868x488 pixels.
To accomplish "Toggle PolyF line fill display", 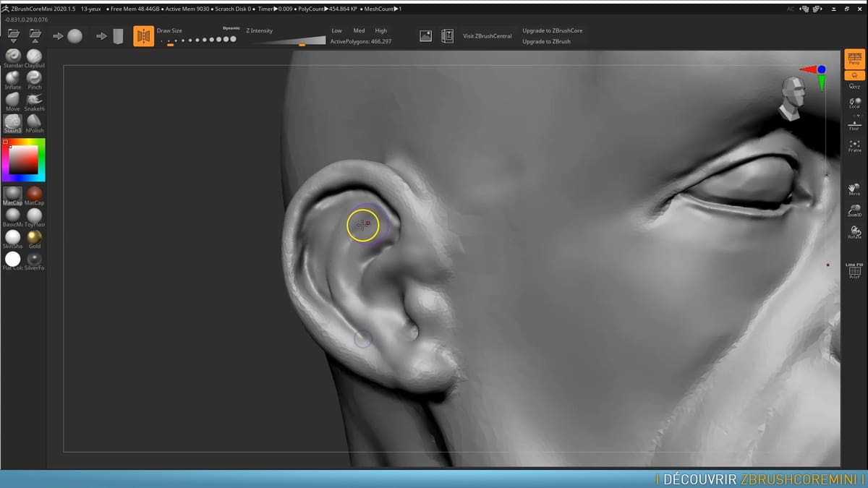I will [x=854, y=270].
